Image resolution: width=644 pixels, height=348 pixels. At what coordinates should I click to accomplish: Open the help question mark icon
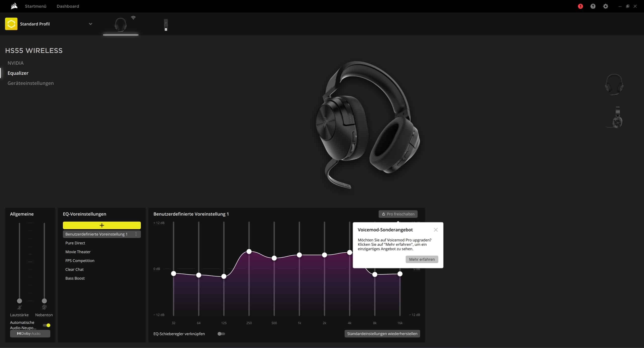click(593, 6)
